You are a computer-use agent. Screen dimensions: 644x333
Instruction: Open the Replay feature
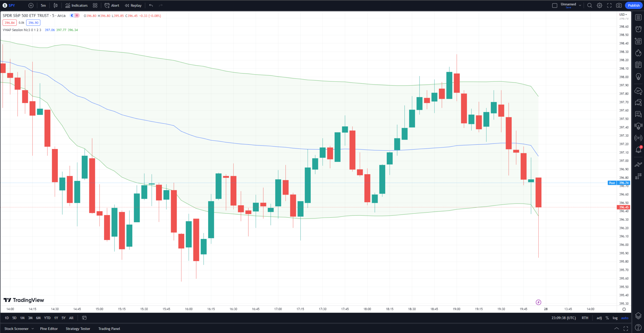pyautogui.click(x=133, y=5)
